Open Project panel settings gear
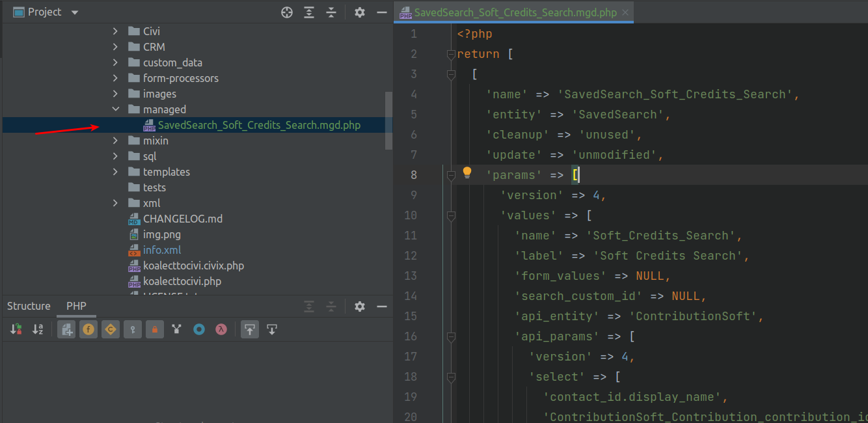Image resolution: width=868 pixels, height=423 pixels. point(360,12)
